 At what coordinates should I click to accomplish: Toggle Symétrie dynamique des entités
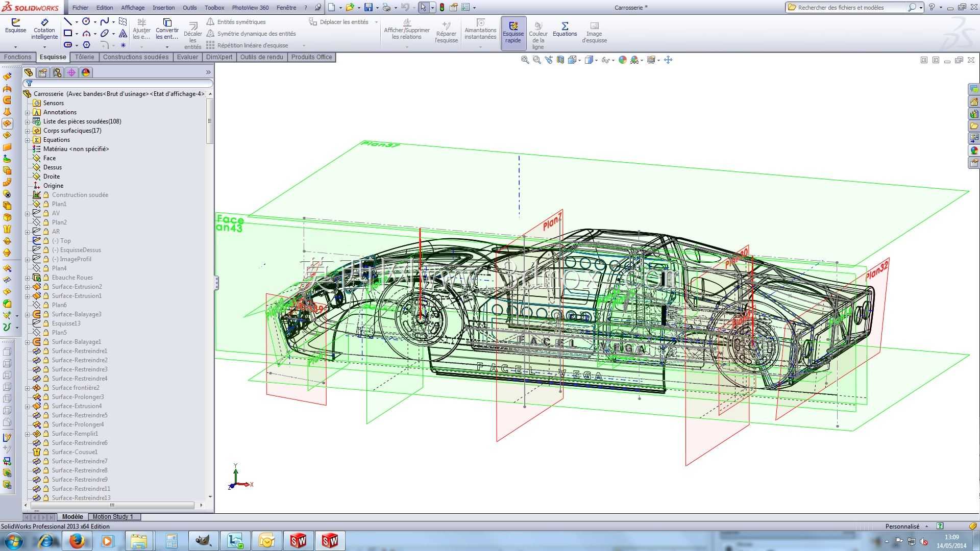point(251,34)
